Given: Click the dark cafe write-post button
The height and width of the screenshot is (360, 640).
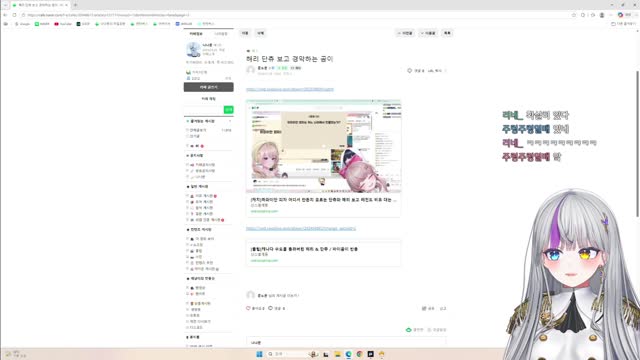Looking at the screenshot, I should (x=209, y=87).
